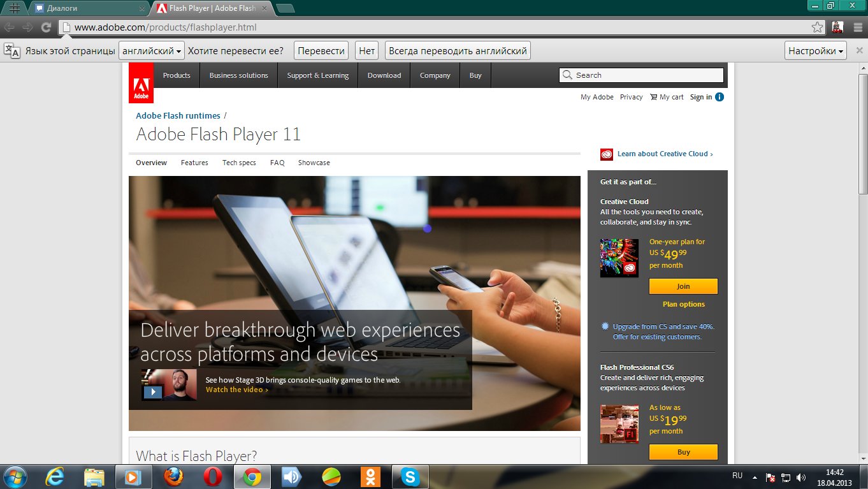Screen dimensions: 868x489
Task: Open a new browser tab
Action: coord(286,8)
